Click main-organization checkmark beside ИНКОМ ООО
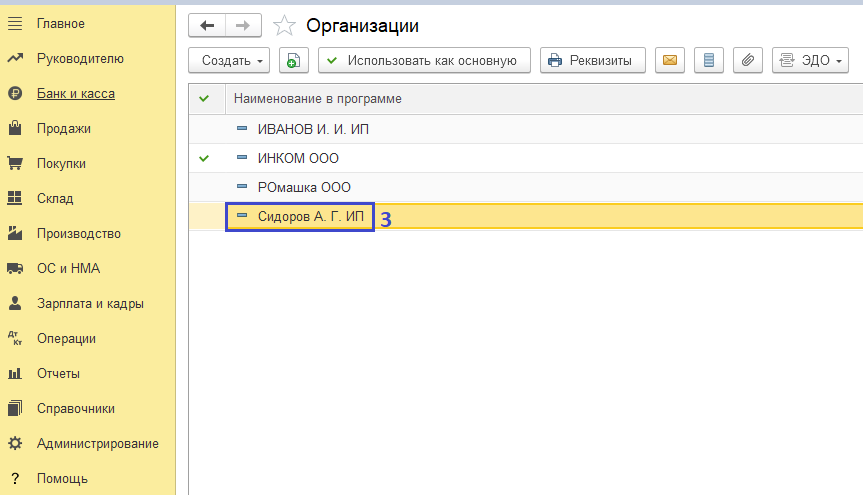Screen dimensions: 863x495 coord(205,158)
